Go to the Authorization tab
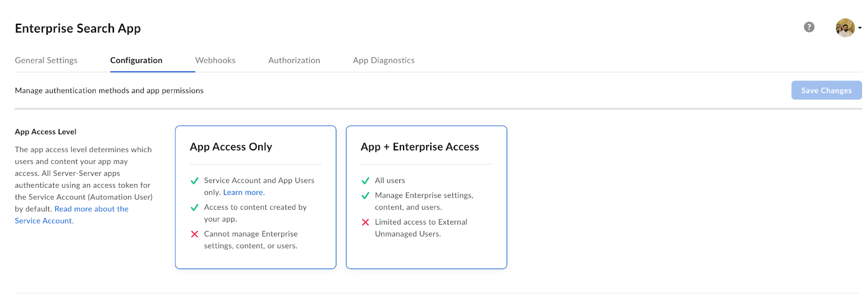 [294, 60]
